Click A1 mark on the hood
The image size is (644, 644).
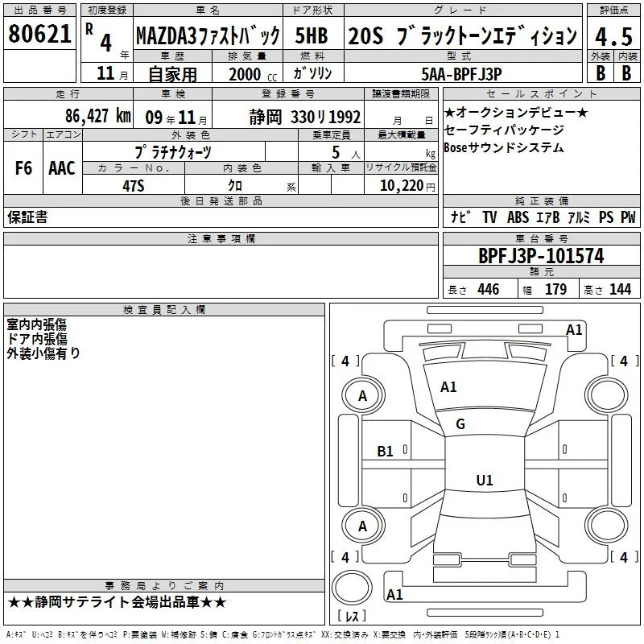click(448, 387)
